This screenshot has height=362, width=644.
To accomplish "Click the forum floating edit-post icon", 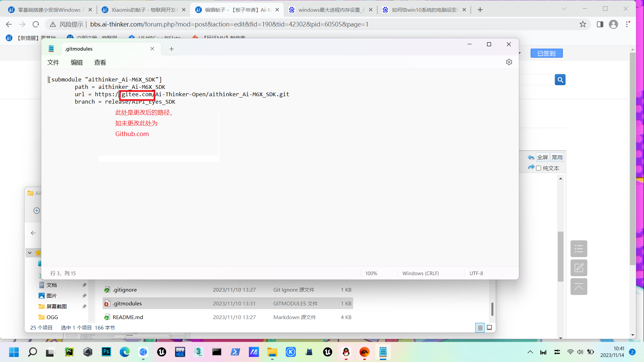I will pos(579,268).
